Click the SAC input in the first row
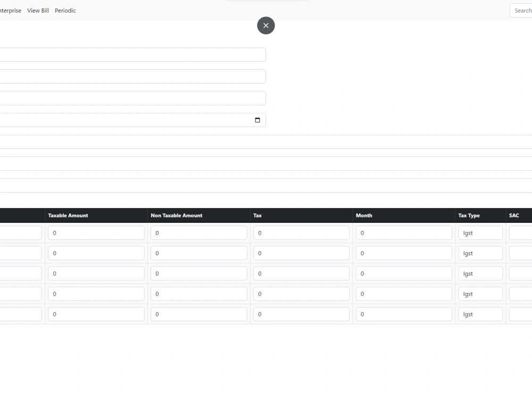This screenshot has height=399, width=532. pyautogui.click(x=521, y=232)
